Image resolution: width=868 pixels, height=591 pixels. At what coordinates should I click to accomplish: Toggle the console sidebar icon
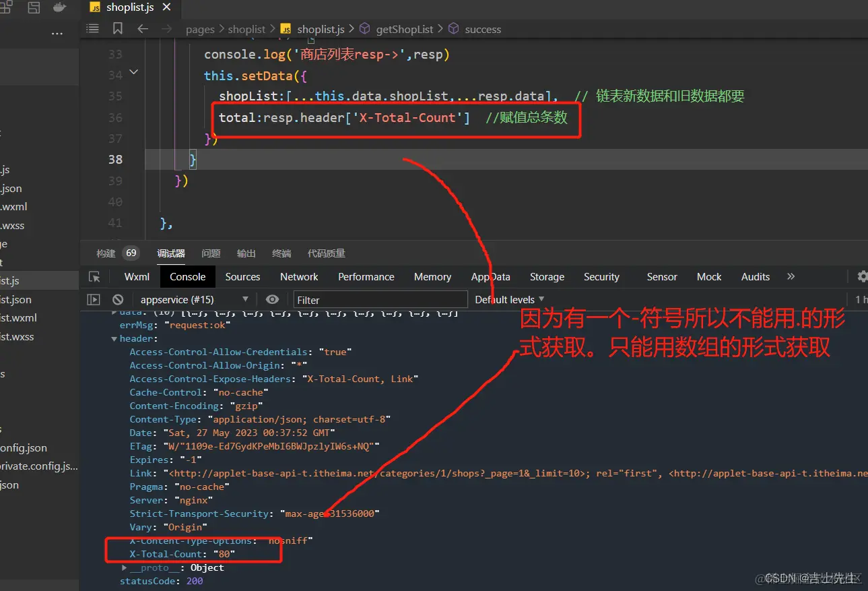coord(94,300)
